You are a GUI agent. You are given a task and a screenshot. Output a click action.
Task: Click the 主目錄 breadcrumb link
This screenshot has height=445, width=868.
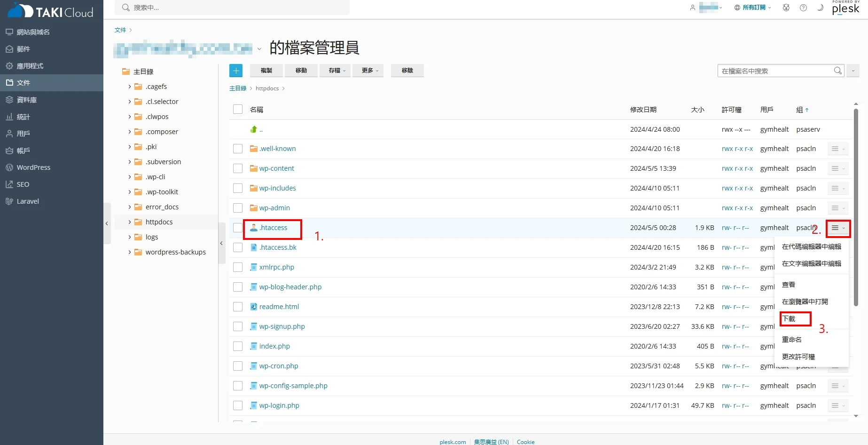[x=238, y=88]
